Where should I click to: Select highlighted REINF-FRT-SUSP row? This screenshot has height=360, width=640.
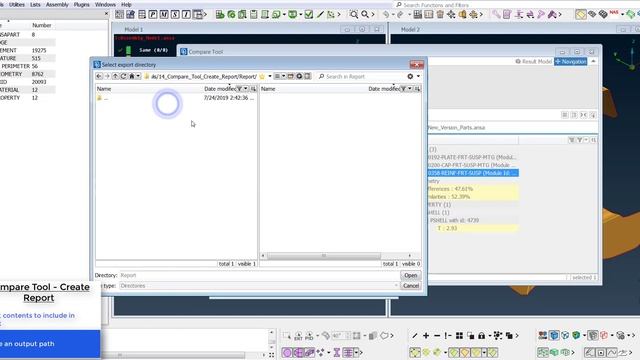click(473, 173)
